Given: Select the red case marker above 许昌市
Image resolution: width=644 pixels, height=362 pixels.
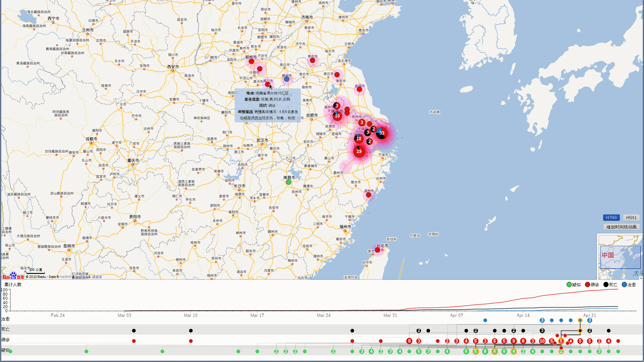Looking at the screenshot, I should (x=260, y=69).
